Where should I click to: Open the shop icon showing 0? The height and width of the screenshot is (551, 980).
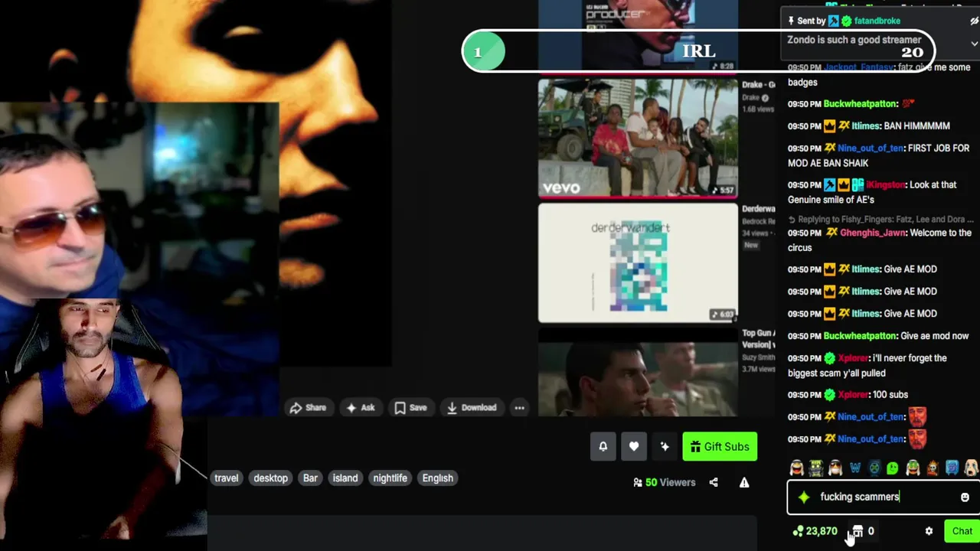tap(862, 531)
